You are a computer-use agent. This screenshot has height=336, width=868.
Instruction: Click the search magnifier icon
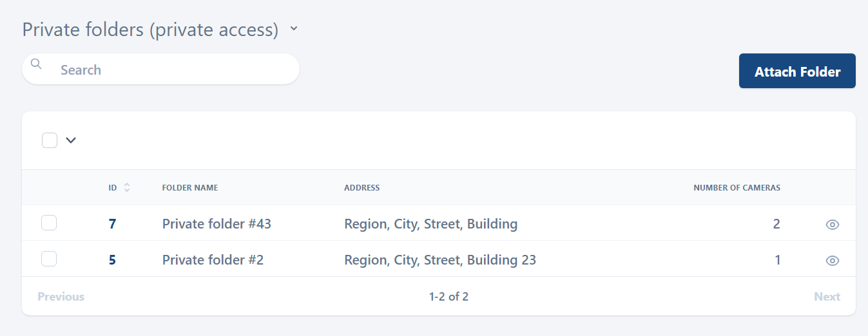(36, 64)
